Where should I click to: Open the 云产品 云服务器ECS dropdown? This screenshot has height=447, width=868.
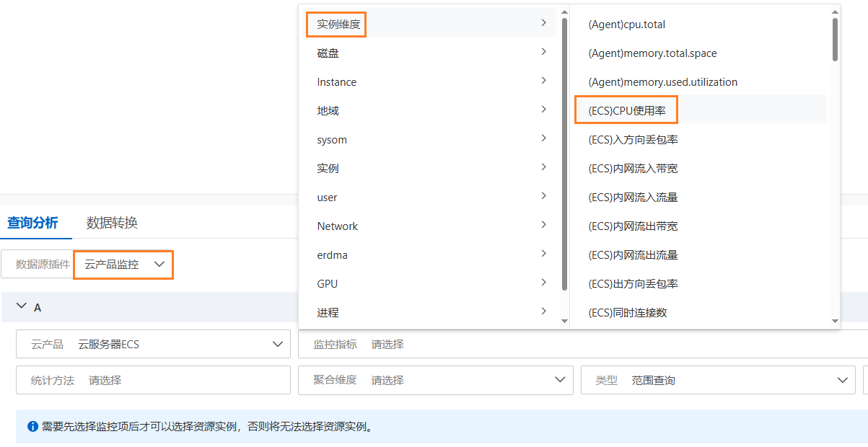[153, 344]
